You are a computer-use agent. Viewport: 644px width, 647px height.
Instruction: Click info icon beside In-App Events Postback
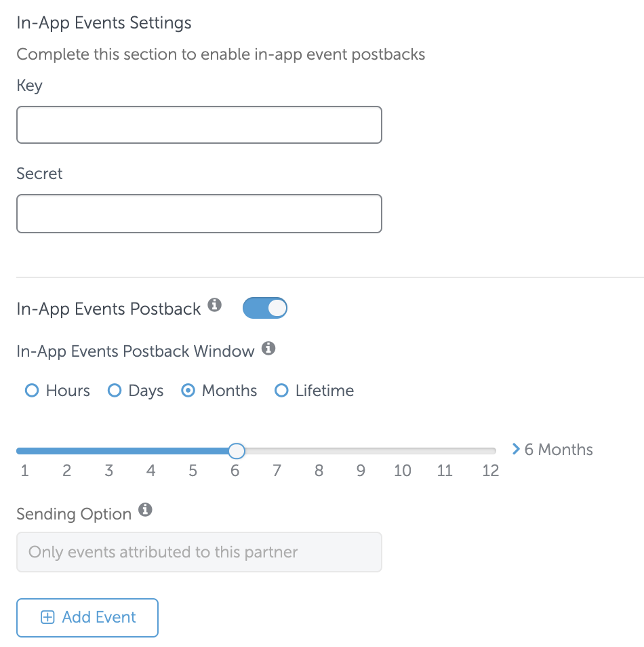tap(214, 305)
